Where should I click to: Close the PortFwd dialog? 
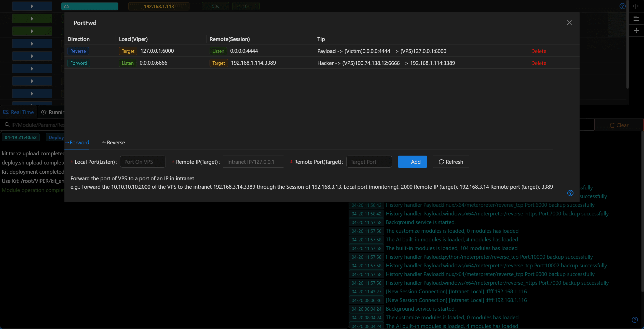click(x=569, y=23)
